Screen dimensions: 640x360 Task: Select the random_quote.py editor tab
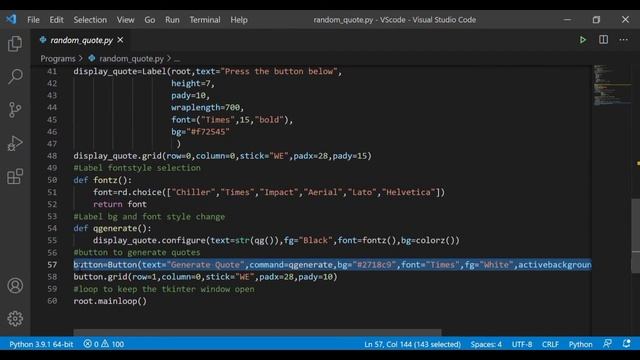point(81,40)
